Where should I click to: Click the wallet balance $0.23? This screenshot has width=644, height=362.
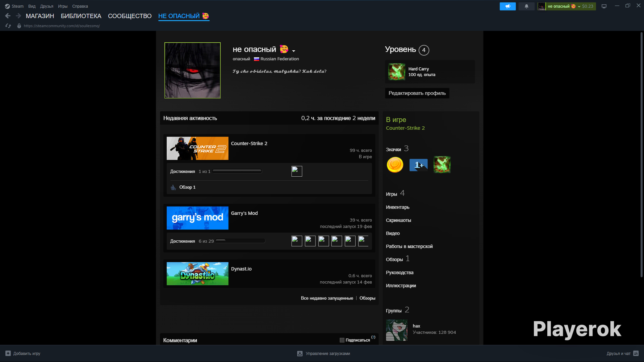point(588,6)
